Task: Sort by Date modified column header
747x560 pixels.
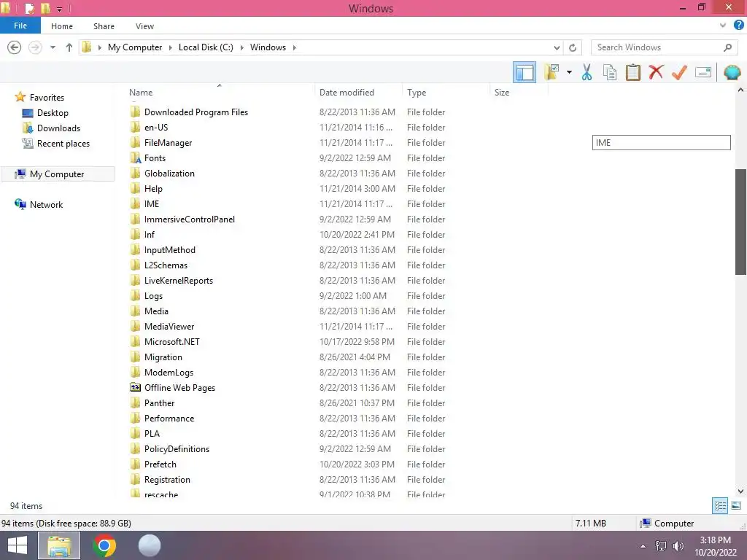Action: [x=347, y=93]
